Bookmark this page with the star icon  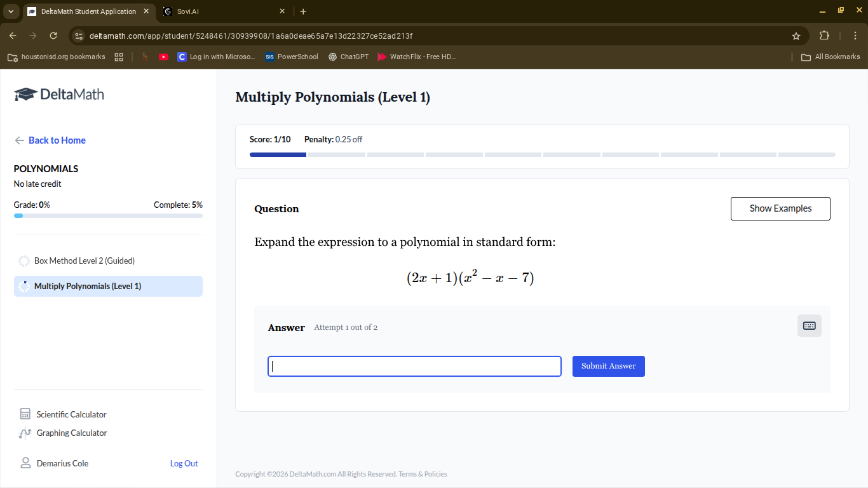(x=796, y=36)
